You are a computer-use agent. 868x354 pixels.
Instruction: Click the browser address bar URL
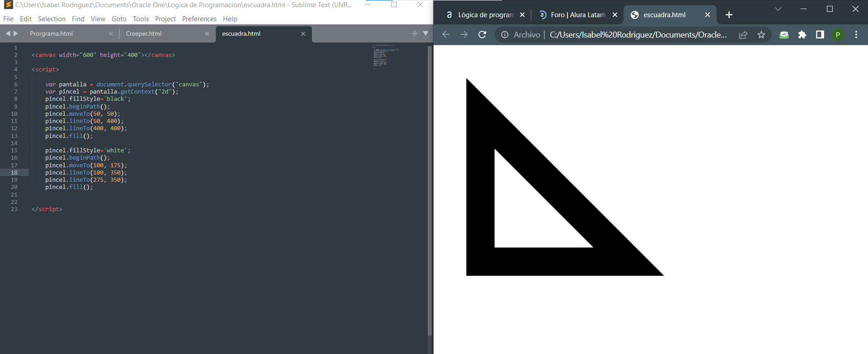click(x=638, y=35)
